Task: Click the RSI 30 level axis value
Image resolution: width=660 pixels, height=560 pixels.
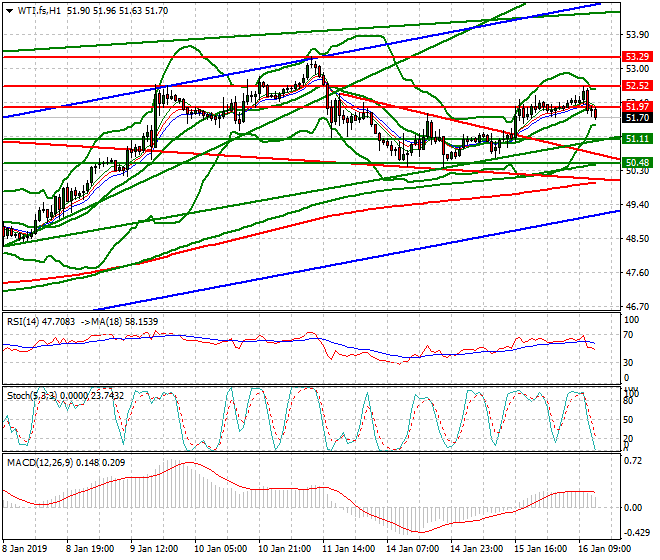Action: coord(628,363)
